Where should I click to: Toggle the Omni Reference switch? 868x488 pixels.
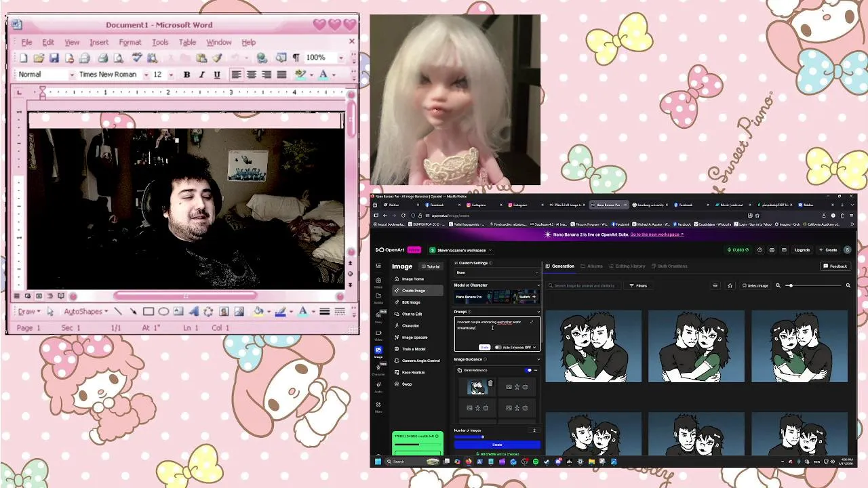pyautogui.click(x=529, y=370)
